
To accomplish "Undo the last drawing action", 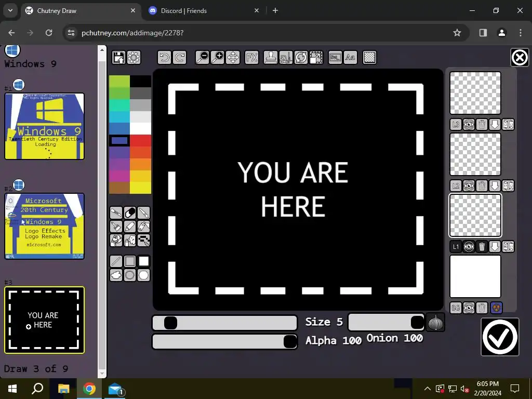I will (x=164, y=57).
